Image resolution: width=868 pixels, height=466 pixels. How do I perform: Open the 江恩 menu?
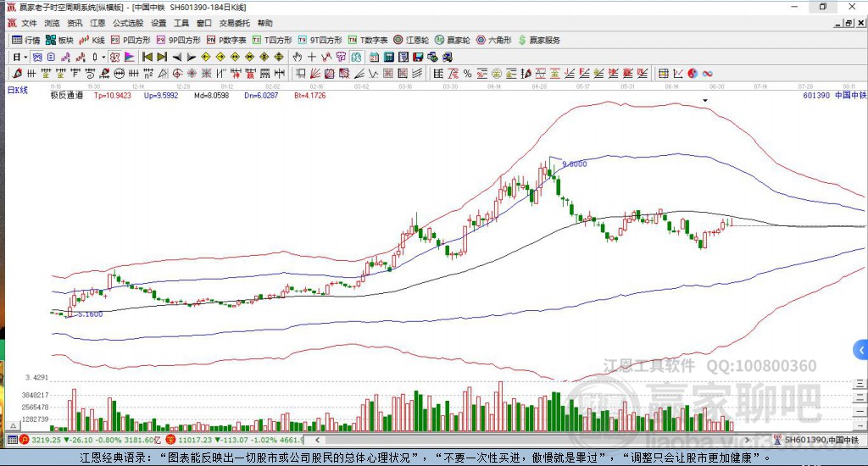coord(98,23)
